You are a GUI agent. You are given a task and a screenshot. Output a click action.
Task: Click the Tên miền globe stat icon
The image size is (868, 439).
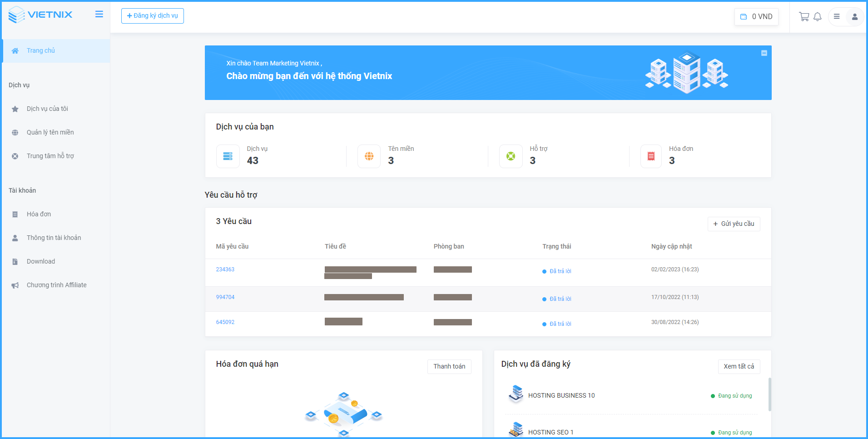click(x=369, y=156)
